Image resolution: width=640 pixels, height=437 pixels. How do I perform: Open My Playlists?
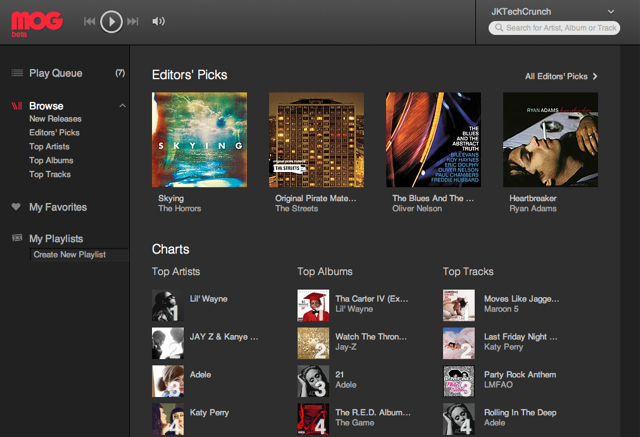coord(56,239)
